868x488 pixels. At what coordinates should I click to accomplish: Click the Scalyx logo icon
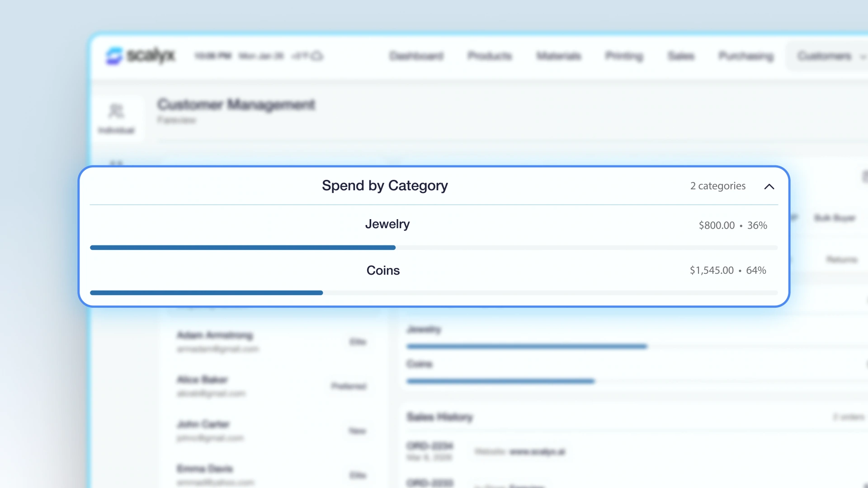[x=114, y=56]
